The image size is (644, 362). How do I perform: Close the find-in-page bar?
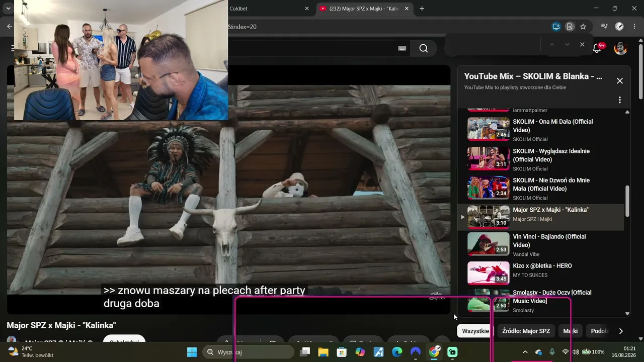582,45
